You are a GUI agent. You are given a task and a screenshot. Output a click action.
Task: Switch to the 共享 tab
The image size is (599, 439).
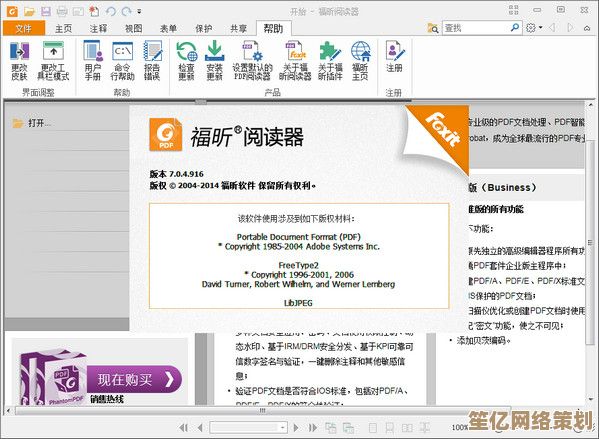coord(238,28)
